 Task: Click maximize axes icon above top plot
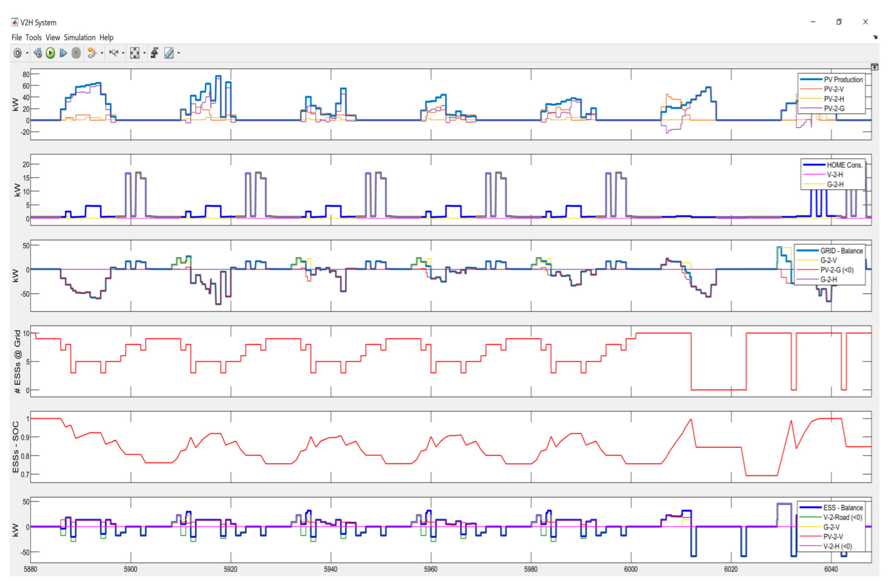pyautogui.click(x=874, y=67)
